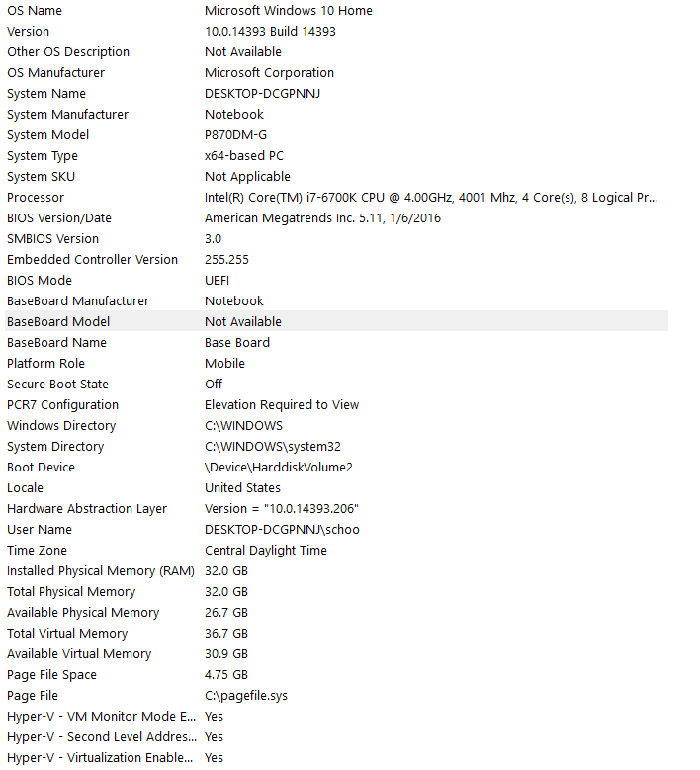The width and height of the screenshot is (700, 770).
Task: Click the C:\pagefile.sys value
Action: (246, 695)
